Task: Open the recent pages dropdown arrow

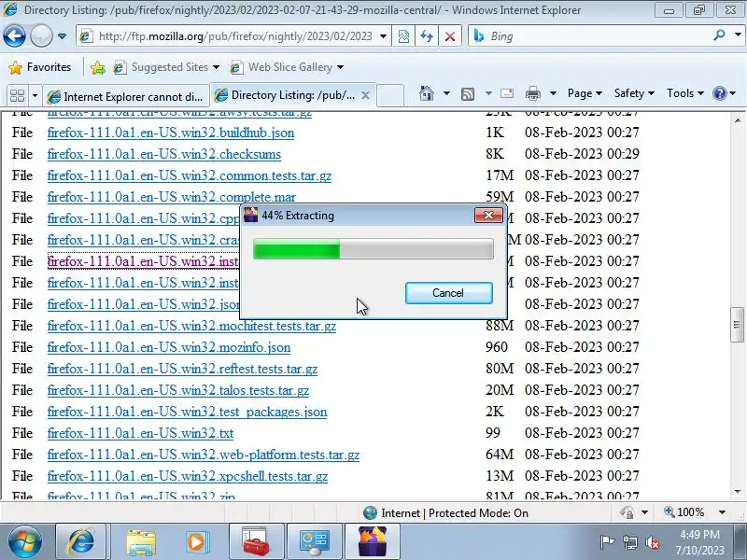Action: pyautogui.click(x=62, y=36)
